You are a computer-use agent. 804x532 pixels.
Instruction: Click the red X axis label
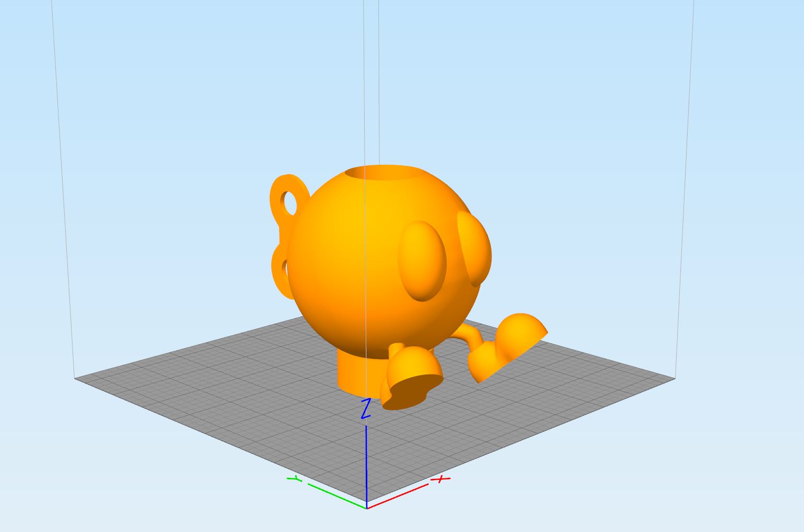pyautogui.click(x=441, y=478)
